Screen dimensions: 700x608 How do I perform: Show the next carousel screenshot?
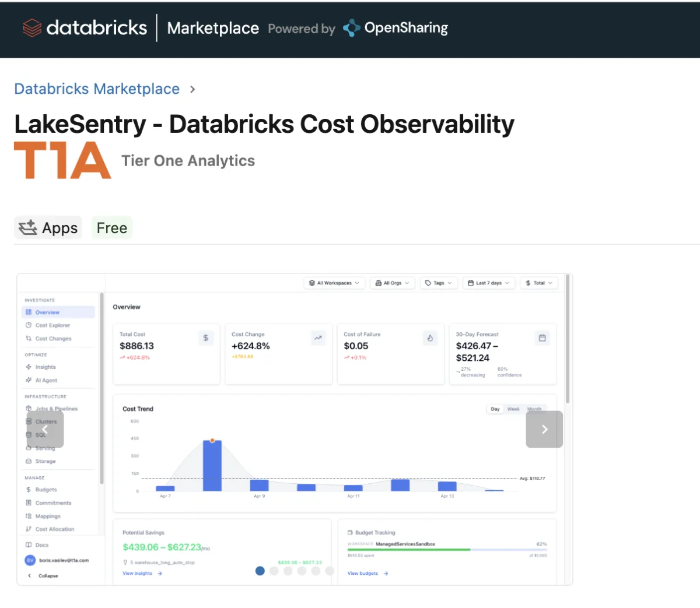pyautogui.click(x=544, y=429)
